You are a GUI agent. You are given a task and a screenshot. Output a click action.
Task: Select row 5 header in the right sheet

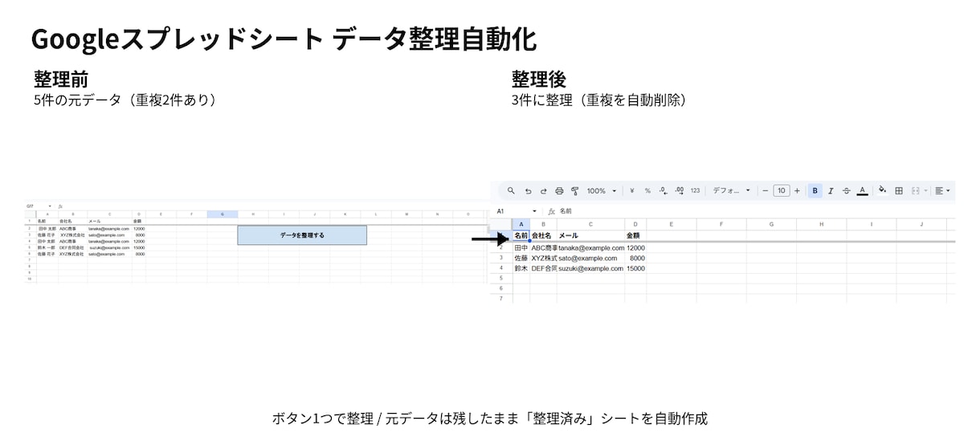[501, 279]
